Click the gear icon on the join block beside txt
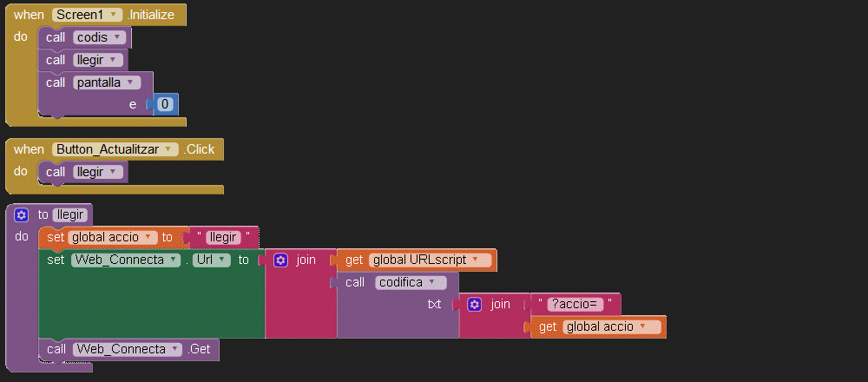 [x=474, y=304]
